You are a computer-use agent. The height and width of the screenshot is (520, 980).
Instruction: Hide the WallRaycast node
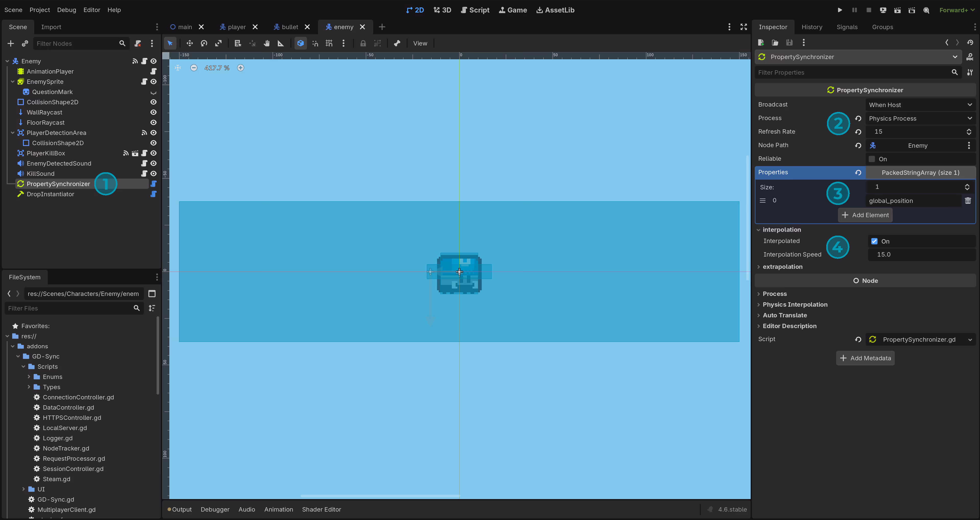pyautogui.click(x=153, y=112)
